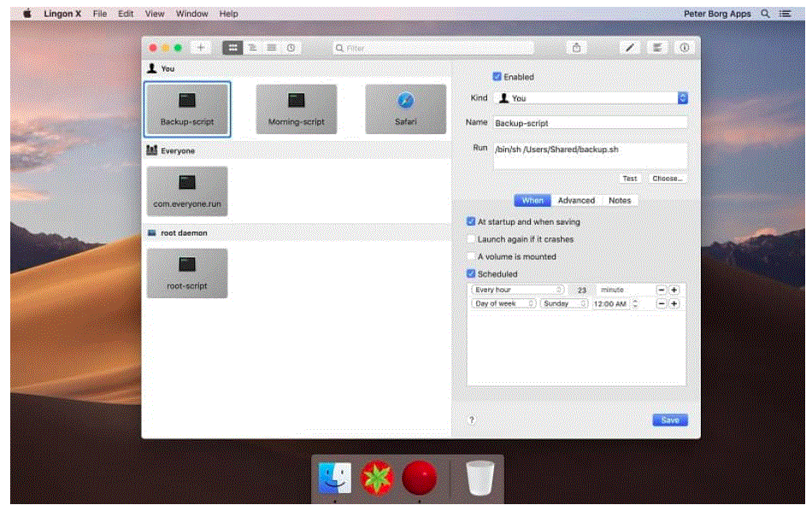The image size is (812, 511).
Task: Open the Trash in the Dock
Action: tap(480, 478)
